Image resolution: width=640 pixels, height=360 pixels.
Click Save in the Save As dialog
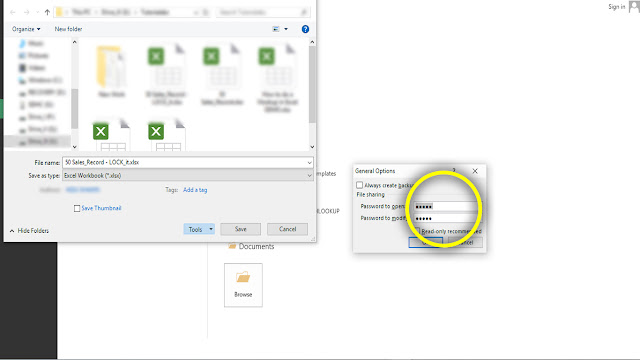tap(240, 229)
